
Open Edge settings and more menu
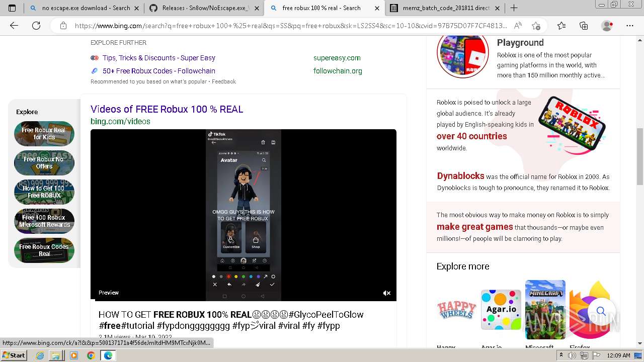630,26
